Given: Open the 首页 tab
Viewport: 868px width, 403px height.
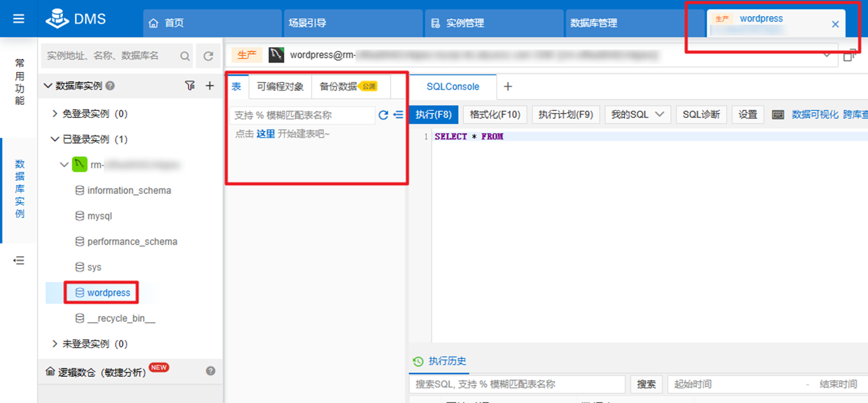Looking at the screenshot, I should click(x=213, y=23).
